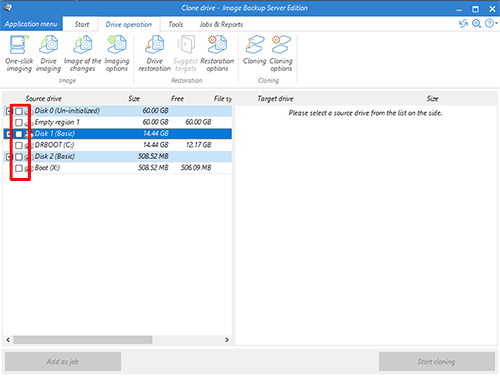
Task: Collapse the Disk 2 (Basic) node
Action: point(9,156)
